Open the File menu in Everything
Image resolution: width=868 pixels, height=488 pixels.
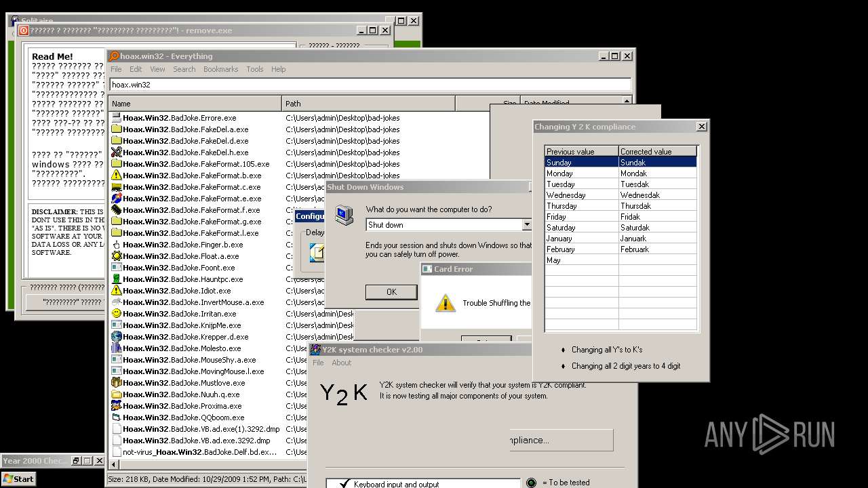click(116, 69)
